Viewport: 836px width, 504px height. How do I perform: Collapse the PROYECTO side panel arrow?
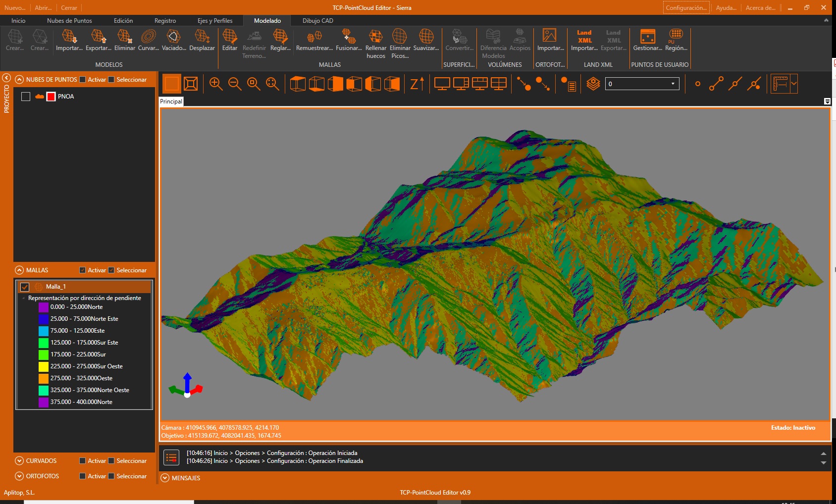point(6,78)
